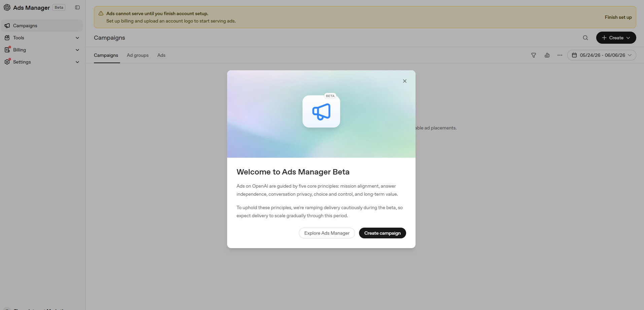Open the search magnifier icon
Image resolution: width=644 pixels, height=310 pixels.
pyautogui.click(x=585, y=38)
